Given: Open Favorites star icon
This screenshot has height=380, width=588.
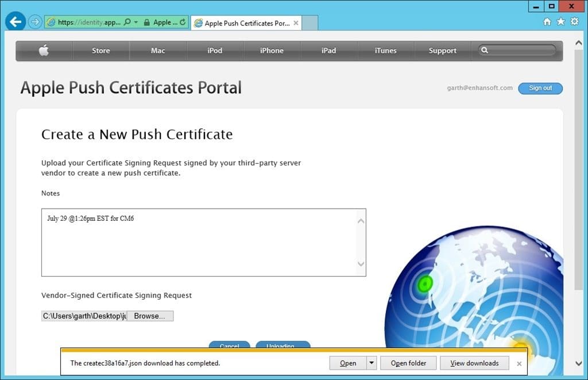Looking at the screenshot, I should (x=560, y=22).
